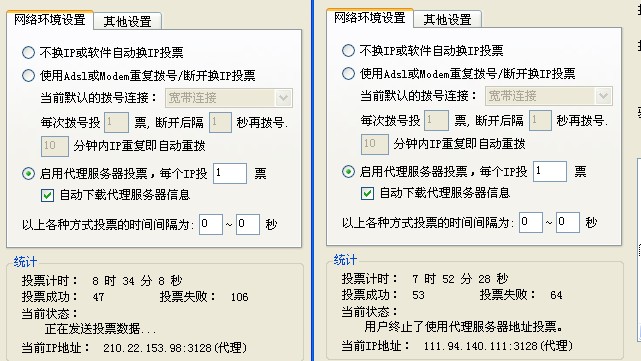
Task: Select 使用Adsl或Modem重复拨号 radio in right panel
Action: 348,74
